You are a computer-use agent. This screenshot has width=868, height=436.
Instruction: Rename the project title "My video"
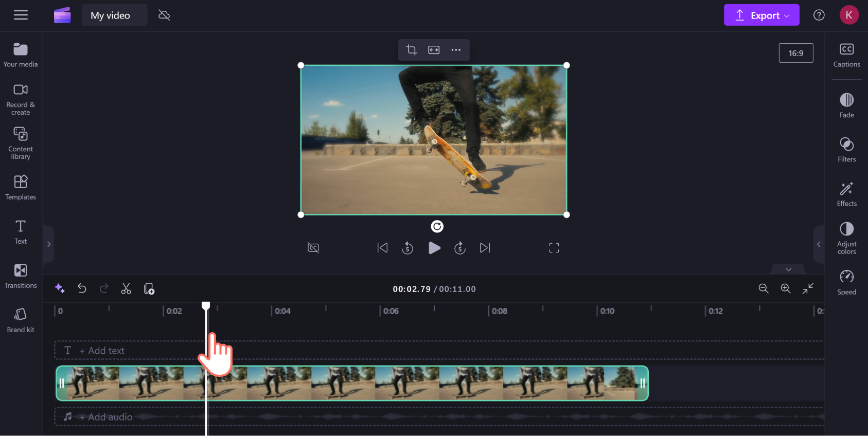114,15
